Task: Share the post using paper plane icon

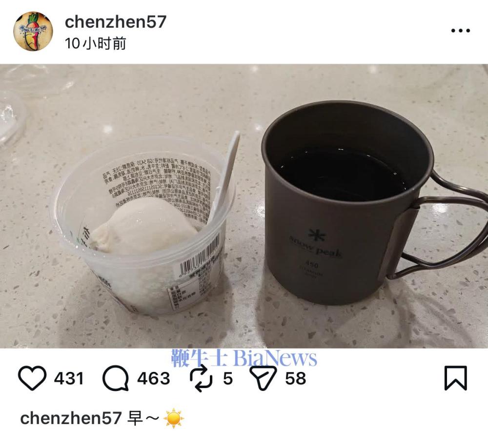Action: tap(264, 378)
